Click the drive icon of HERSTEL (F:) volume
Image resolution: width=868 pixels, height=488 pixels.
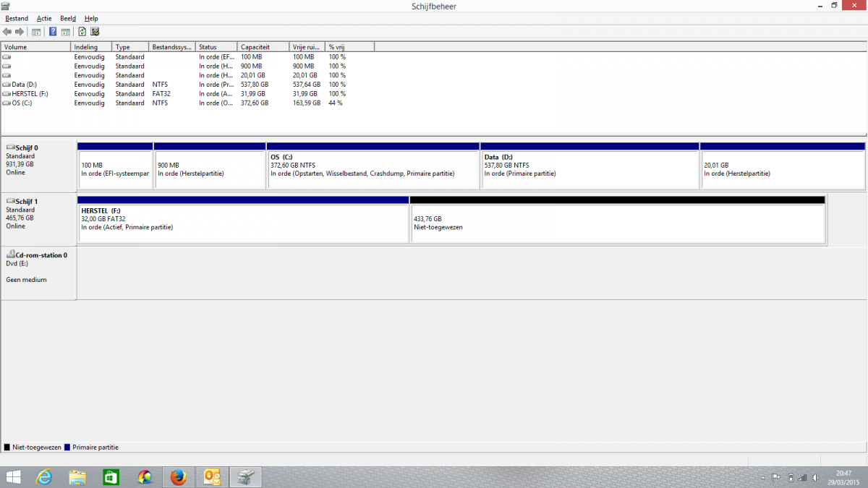pos(7,94)
